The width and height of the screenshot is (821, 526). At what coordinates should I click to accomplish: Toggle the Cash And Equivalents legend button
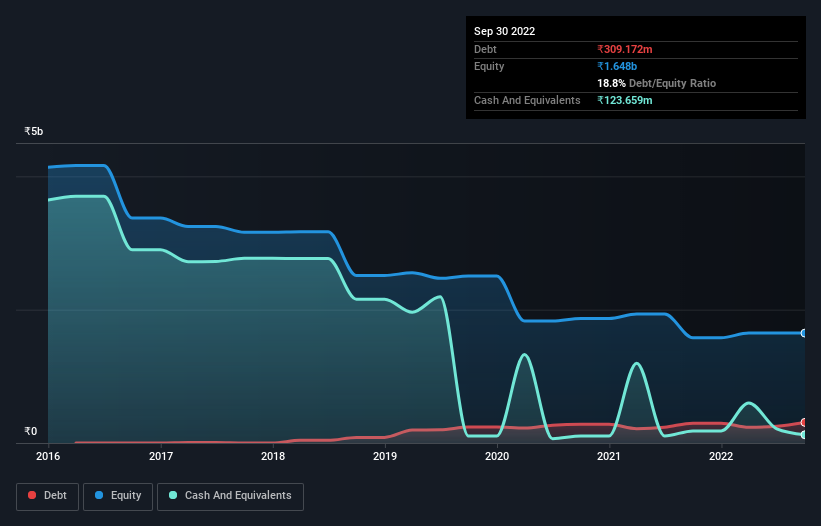pyautogui.click(x=230, y=496)
